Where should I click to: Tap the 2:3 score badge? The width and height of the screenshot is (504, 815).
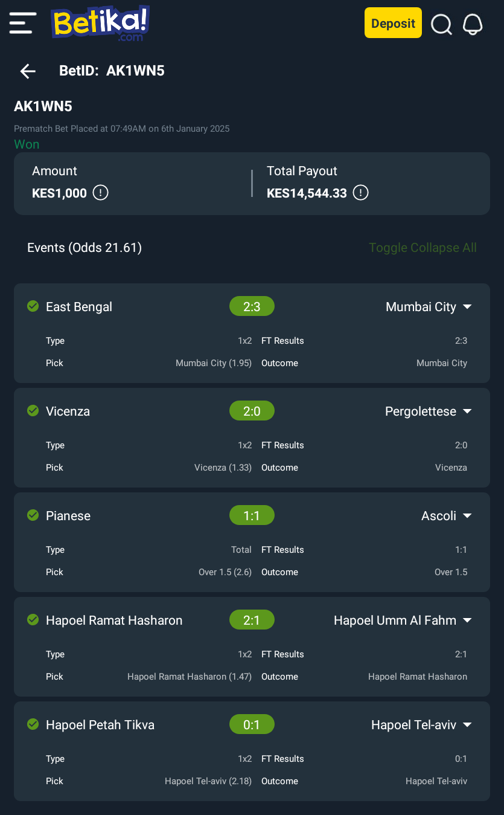(252, 306)
